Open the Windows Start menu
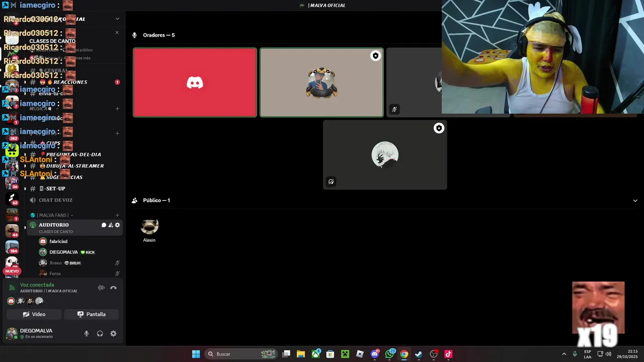Screen dimensions: 644x362 coord(196,354)
